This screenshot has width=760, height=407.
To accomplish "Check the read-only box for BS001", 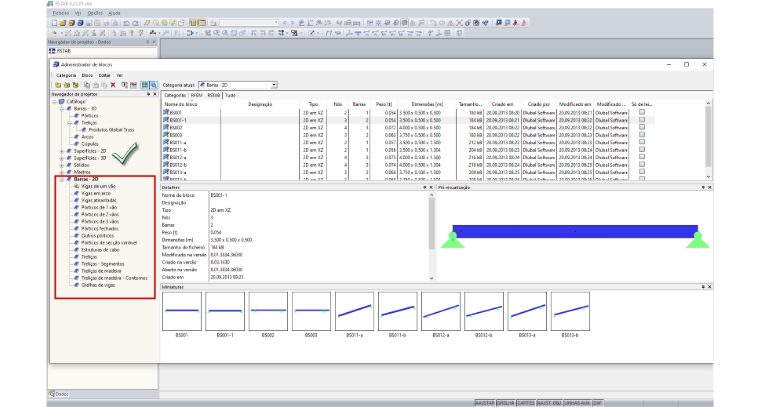I will click(x=642, y=112).
